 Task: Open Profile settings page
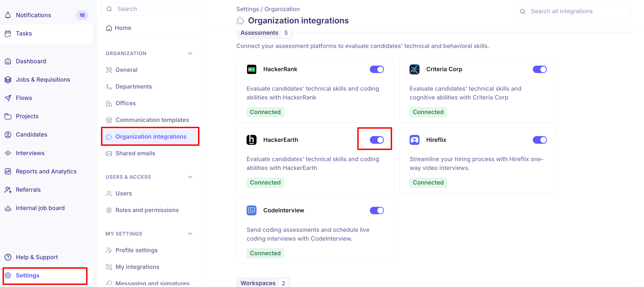pos(150,250)
